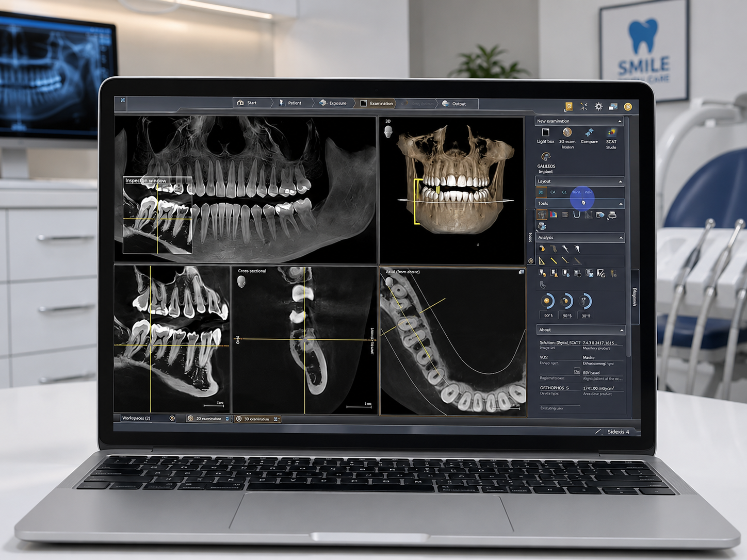Open the Compare examination
The width and height of the screenshot is (747, 560).
589,136
